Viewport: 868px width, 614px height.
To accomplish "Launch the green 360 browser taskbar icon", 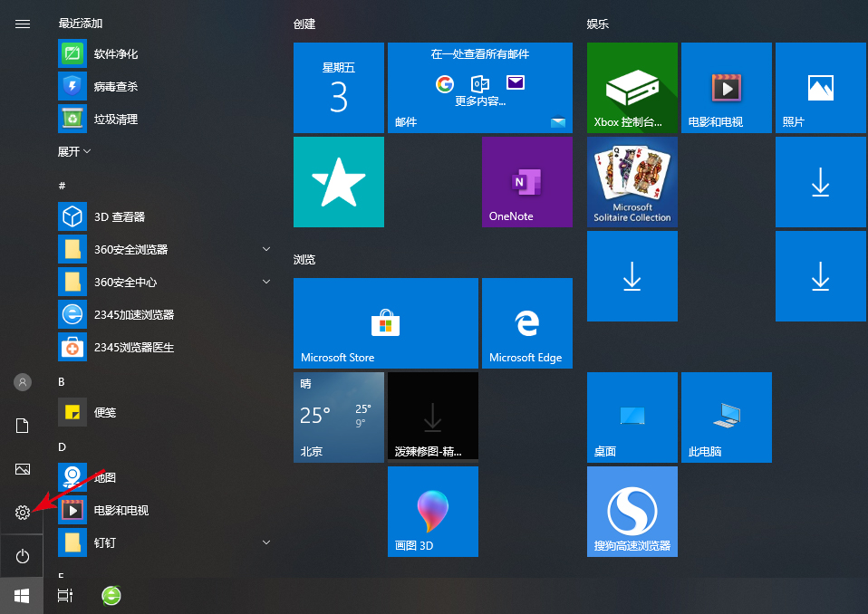I will pos(111,596).
